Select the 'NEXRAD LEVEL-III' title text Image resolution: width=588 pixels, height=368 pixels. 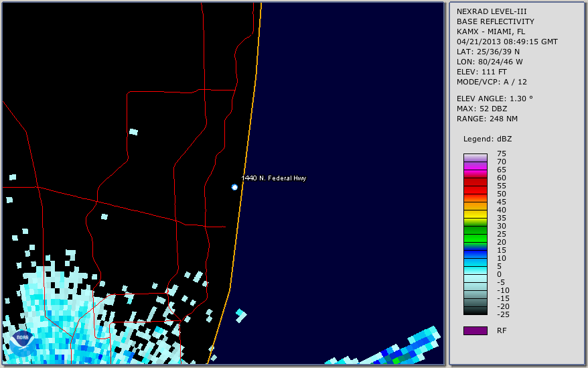click(x=492, y=11)
